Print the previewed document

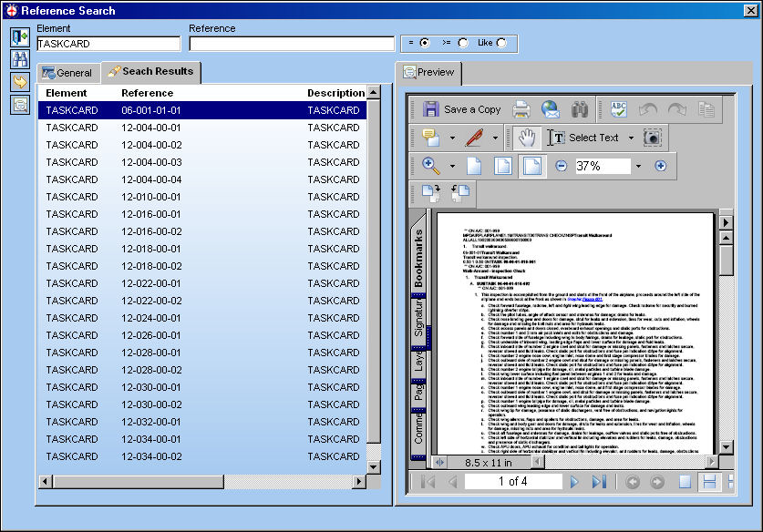pyautogui.click(x=521, y=109)
